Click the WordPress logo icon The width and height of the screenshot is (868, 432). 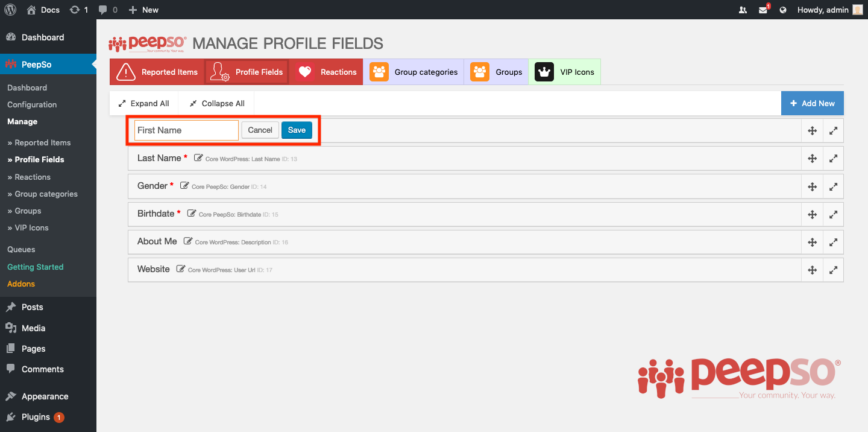(x=10, y=10)
